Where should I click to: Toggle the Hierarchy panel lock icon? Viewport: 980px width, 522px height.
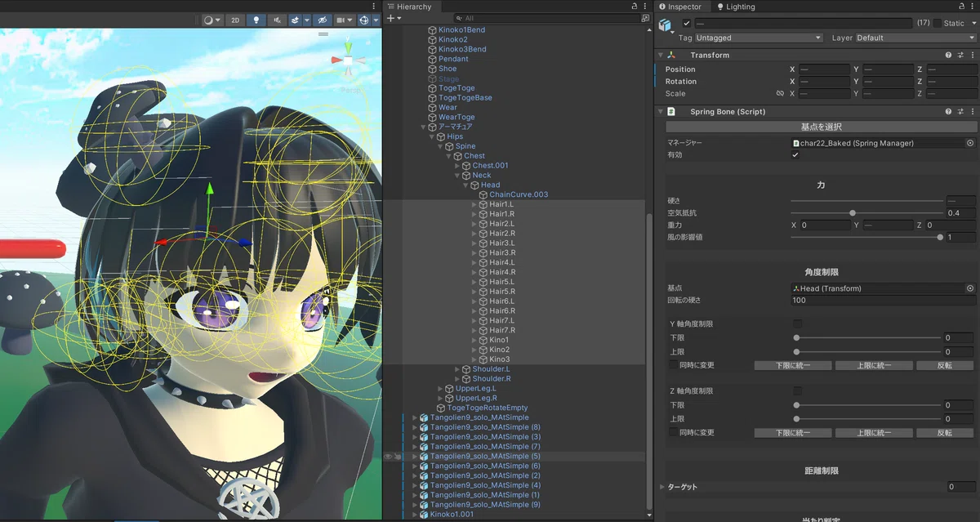point(635,7)
